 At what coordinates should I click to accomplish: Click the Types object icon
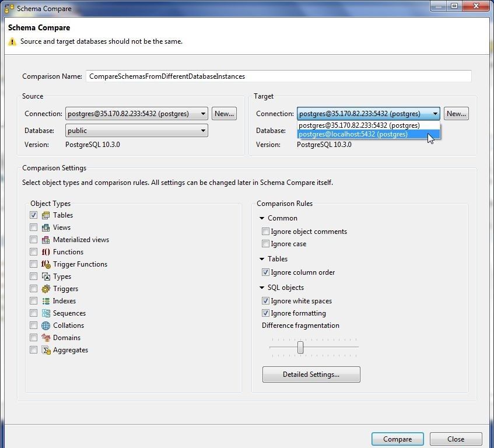45,276
